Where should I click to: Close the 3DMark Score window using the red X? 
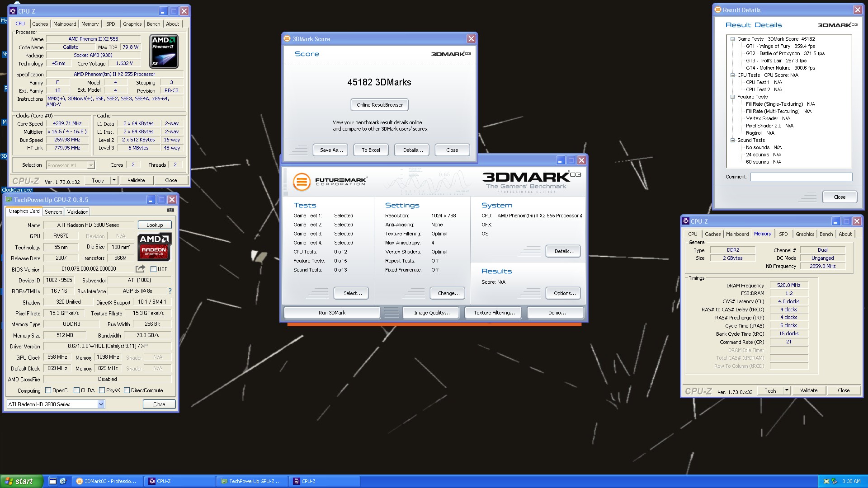(471, 39)
